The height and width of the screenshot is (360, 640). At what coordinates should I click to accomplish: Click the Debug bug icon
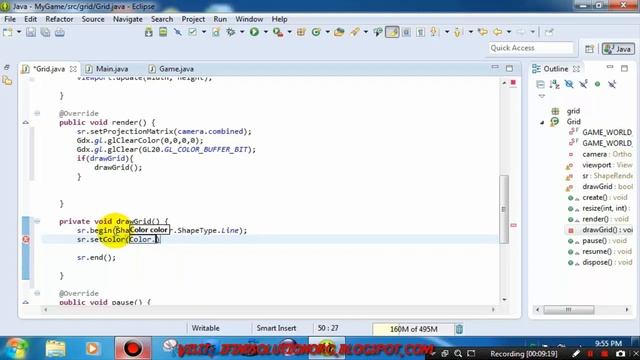pos(231,32)
